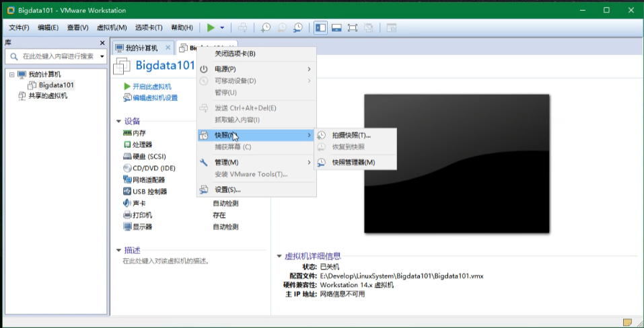This screenshot has height=328, width=644.
Task: Choose 关闭选项卡(B) in context menu
Action: [256, 54]
